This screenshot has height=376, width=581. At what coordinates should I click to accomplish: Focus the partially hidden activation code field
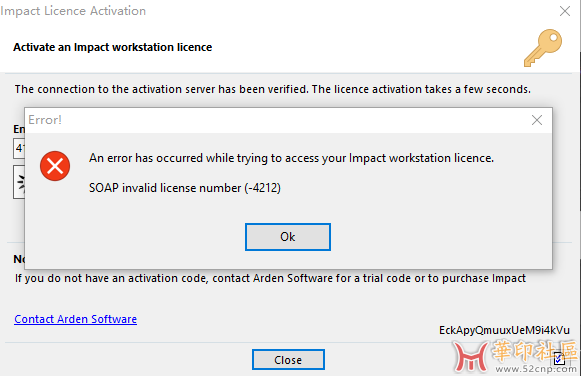(x=19, y=149)
